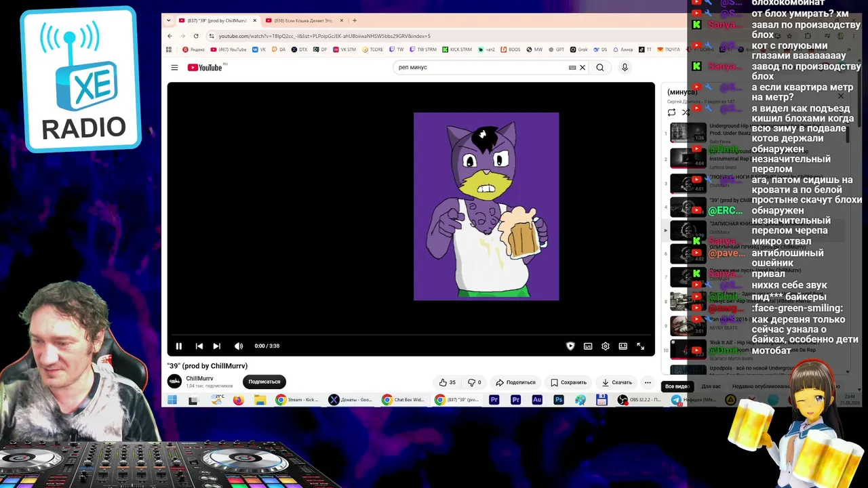Select the Все видео filter chip
The height and width of the screenshot is (488, 868).
(x=677, y=386)
